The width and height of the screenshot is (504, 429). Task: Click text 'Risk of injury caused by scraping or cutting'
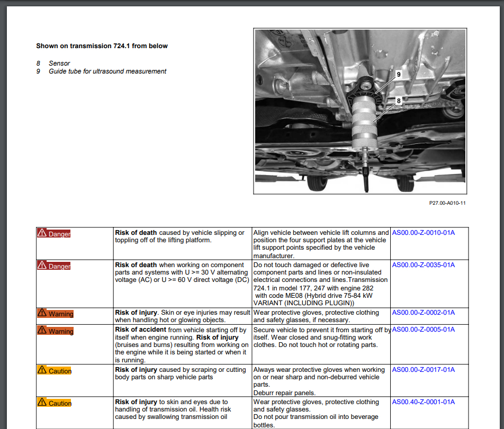181,370
